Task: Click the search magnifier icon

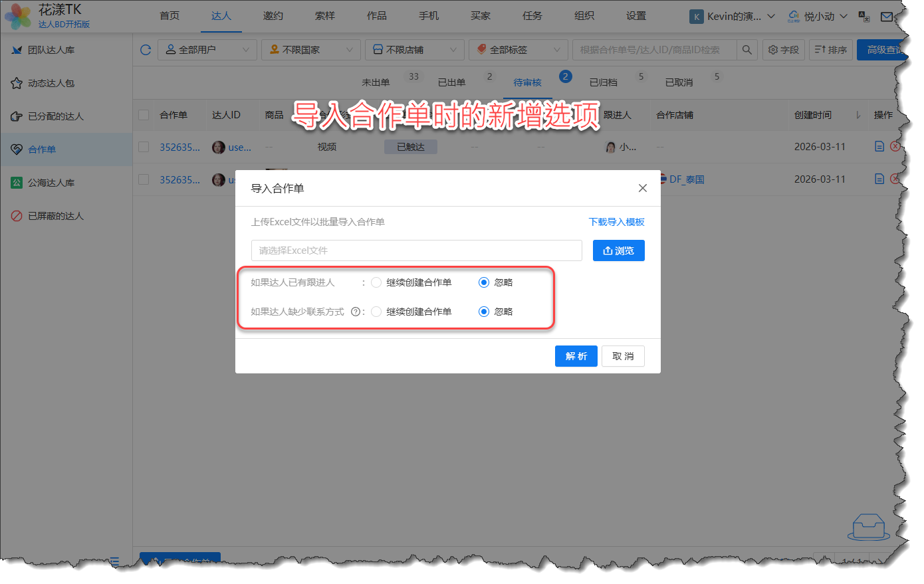Action: (x=747, y=50)
